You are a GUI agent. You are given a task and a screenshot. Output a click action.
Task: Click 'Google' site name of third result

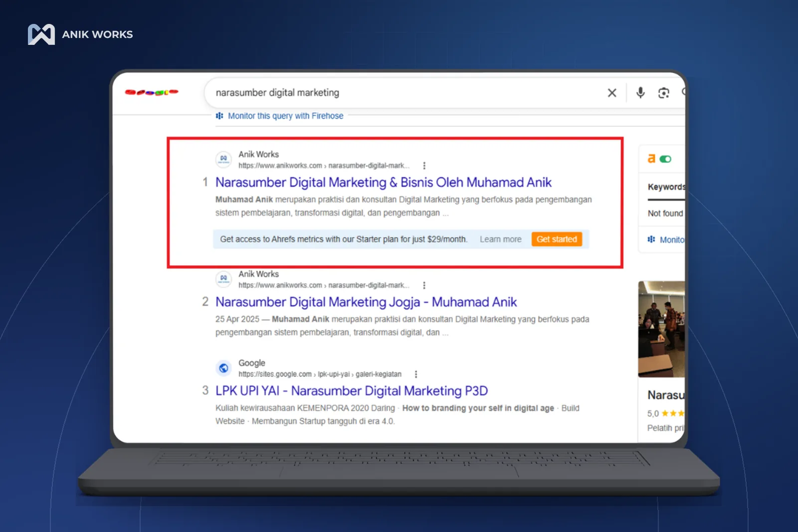coord(252,363)
